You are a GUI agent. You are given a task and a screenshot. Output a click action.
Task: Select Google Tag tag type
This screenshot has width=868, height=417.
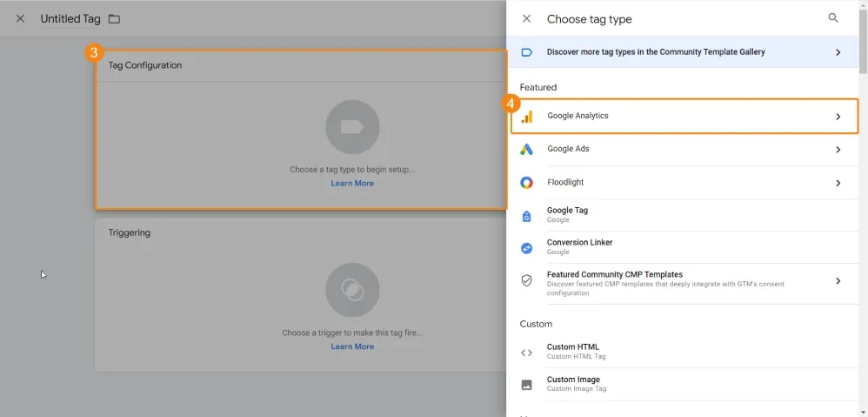684,215
